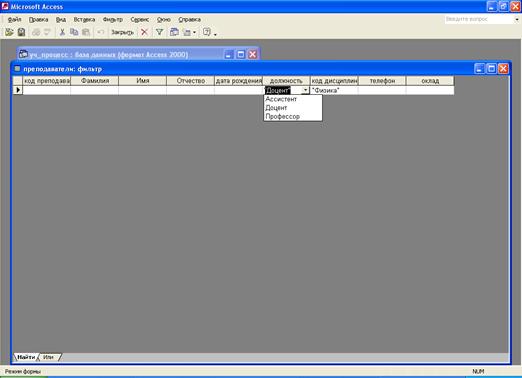Apply filter with the funnel icon
This screenshot has height=378, width=522.
click(160, 32)
